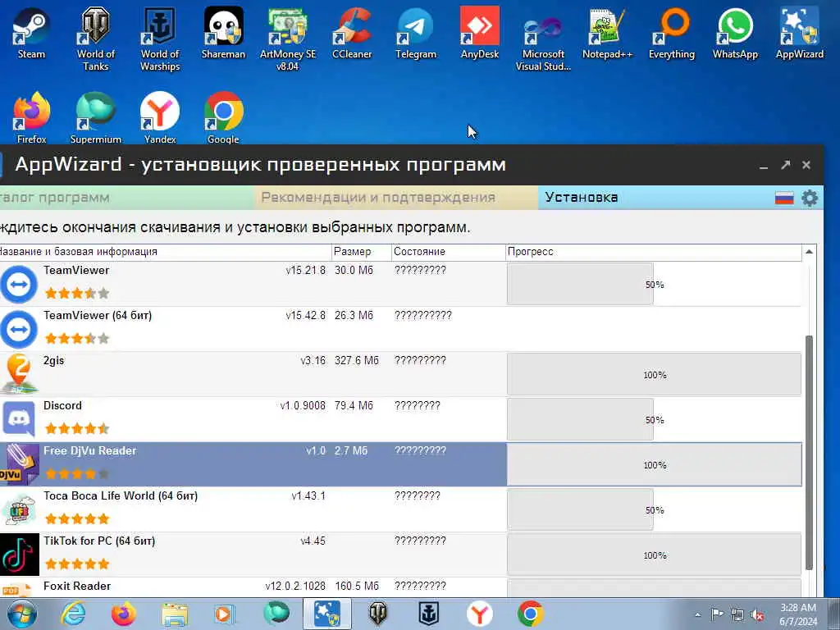Show hidden tray icons arrow
Image resolution: width=840 pixels, height=630 pixels.
(x=697, y=614)
